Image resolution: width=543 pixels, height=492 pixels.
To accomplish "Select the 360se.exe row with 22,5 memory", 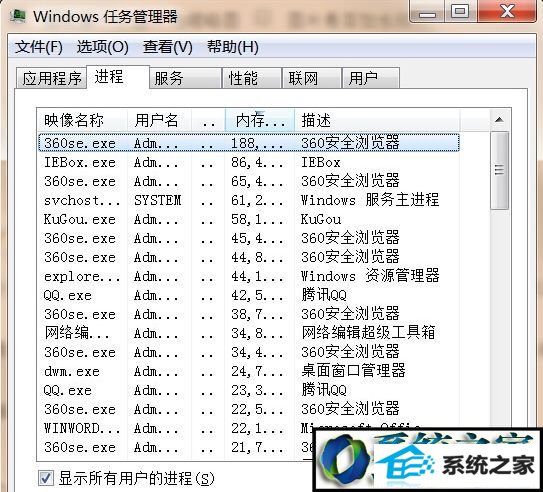I will 249,409.
